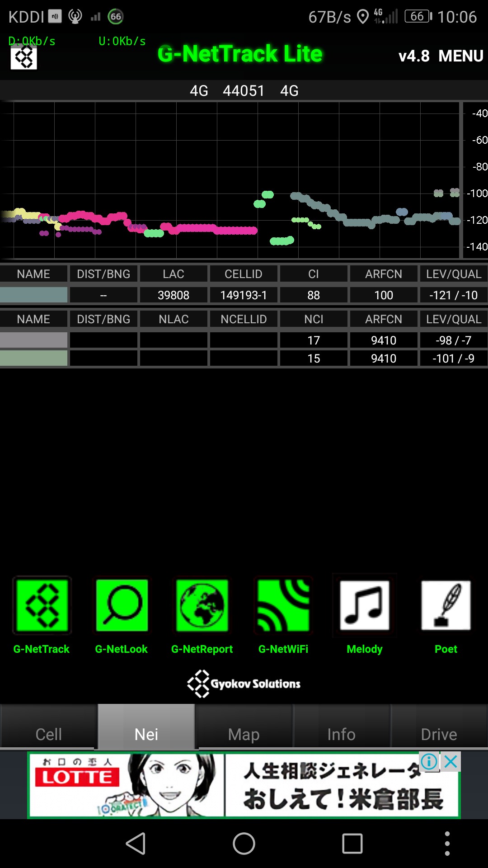This screenshot has width=488, height=868.
Task: Open the Info tab
Action: coord(342,726)
